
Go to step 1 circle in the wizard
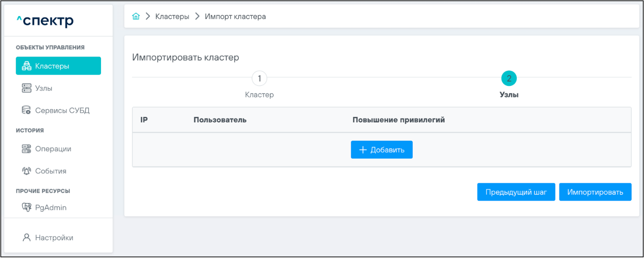[259, 78]
